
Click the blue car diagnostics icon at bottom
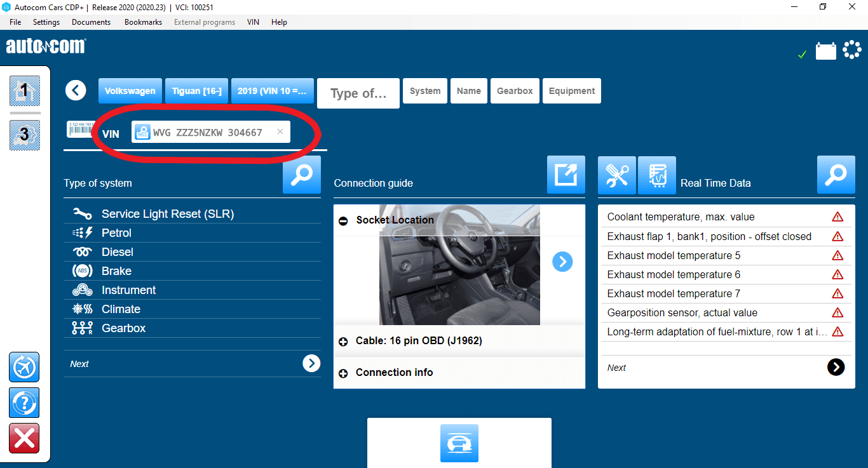(x=459, y=443)
